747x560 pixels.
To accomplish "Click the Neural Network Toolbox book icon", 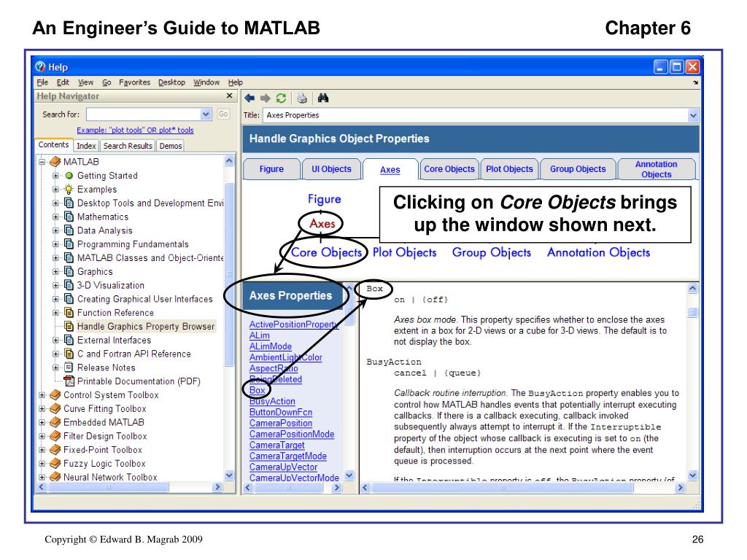I will click(55, 477).
